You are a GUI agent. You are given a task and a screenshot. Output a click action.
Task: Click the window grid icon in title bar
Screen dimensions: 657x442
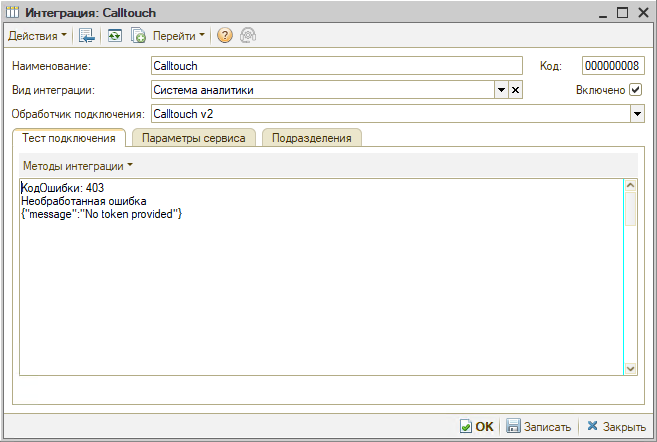13,13
